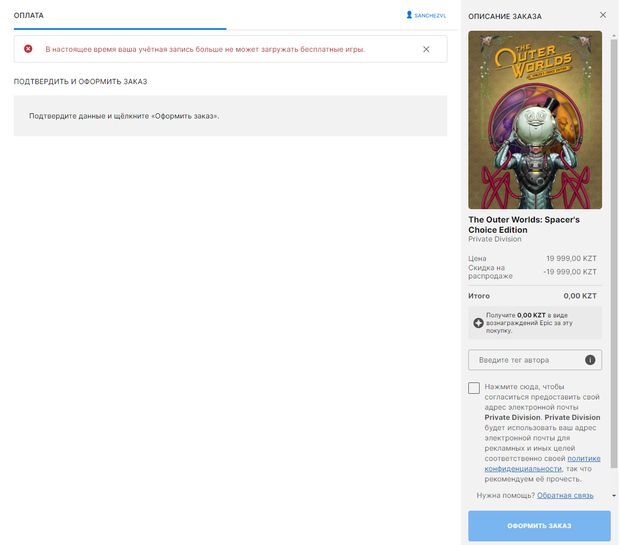Click the Epic rewards plus icon

[x=478, y=323]
